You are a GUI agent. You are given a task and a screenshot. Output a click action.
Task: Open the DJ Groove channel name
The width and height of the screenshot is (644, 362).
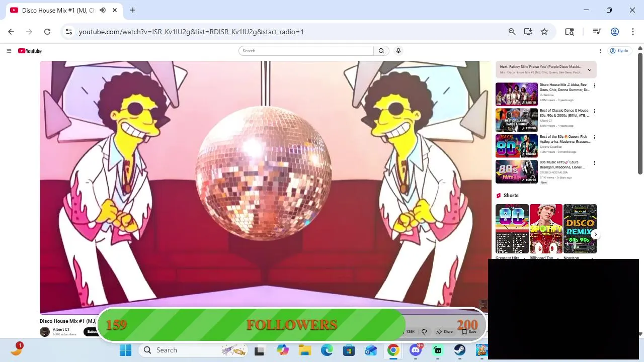547,95
